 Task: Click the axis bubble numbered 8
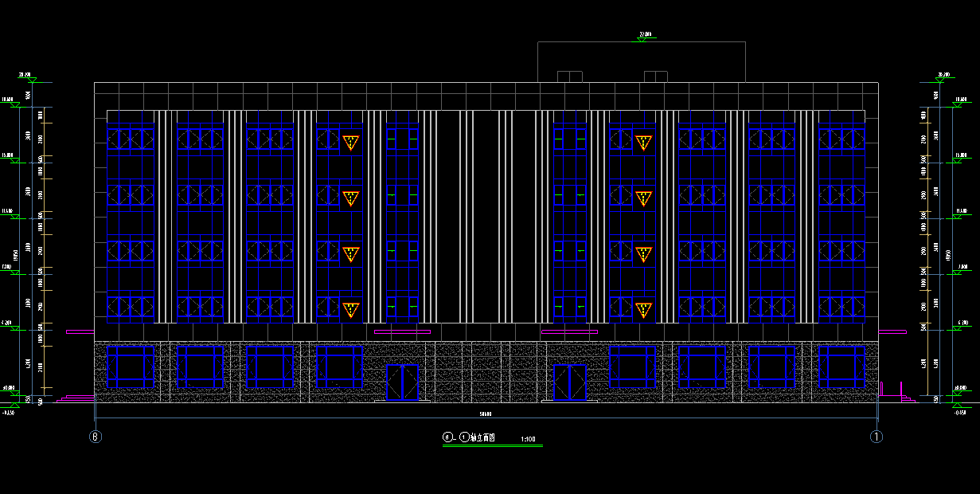pyautogui.click(x=96, y=437)
